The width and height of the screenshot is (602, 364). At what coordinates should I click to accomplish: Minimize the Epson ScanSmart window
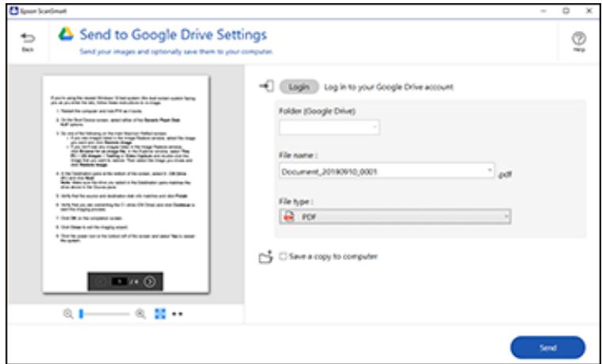pos(543,11)
